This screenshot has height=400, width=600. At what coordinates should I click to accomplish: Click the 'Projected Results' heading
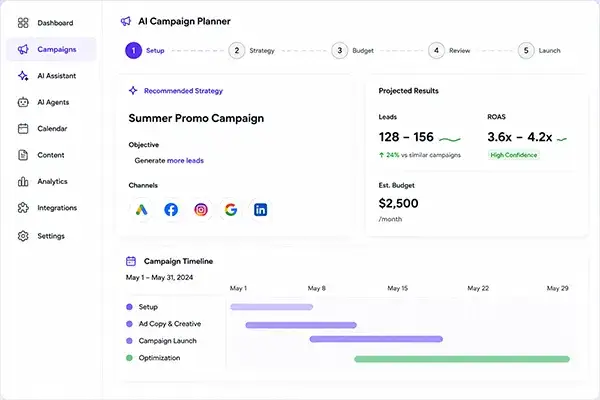408,91
